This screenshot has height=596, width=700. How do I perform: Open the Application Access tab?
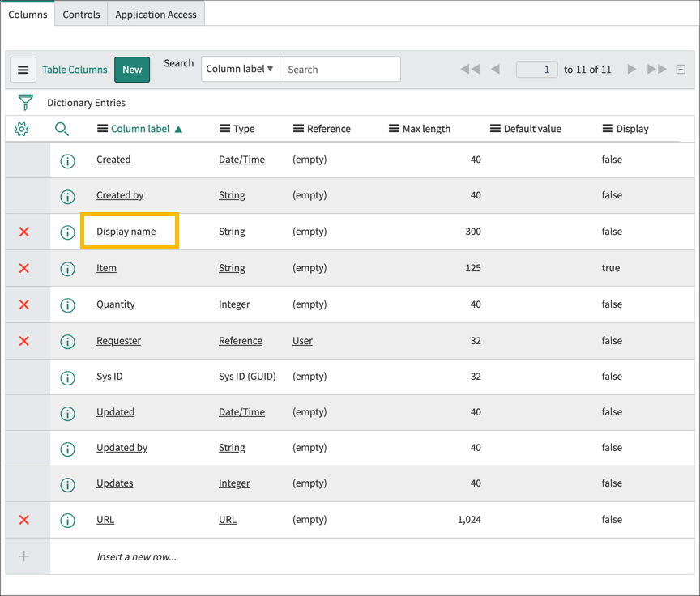(x=156, y=14)
